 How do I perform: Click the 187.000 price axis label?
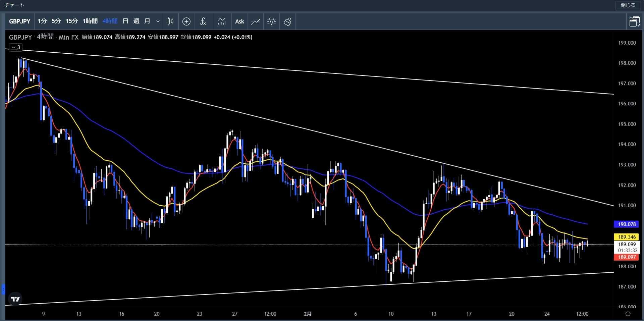[627, 287]
